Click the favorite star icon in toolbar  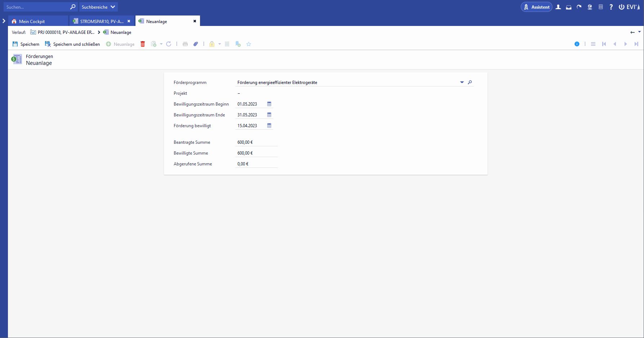point(249,44)
